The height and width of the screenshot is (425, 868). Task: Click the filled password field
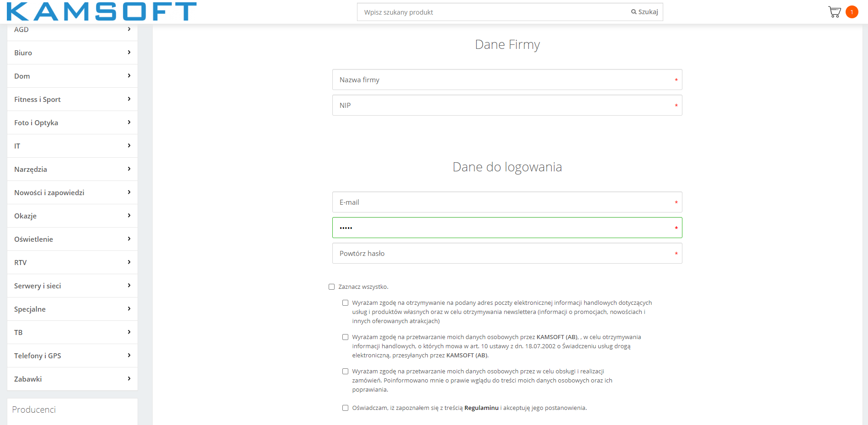point(507,228)
